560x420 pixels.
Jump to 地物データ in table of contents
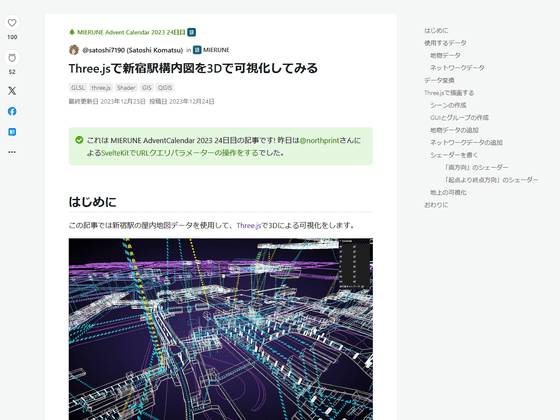pyautogui.click(x=445, y=55)
